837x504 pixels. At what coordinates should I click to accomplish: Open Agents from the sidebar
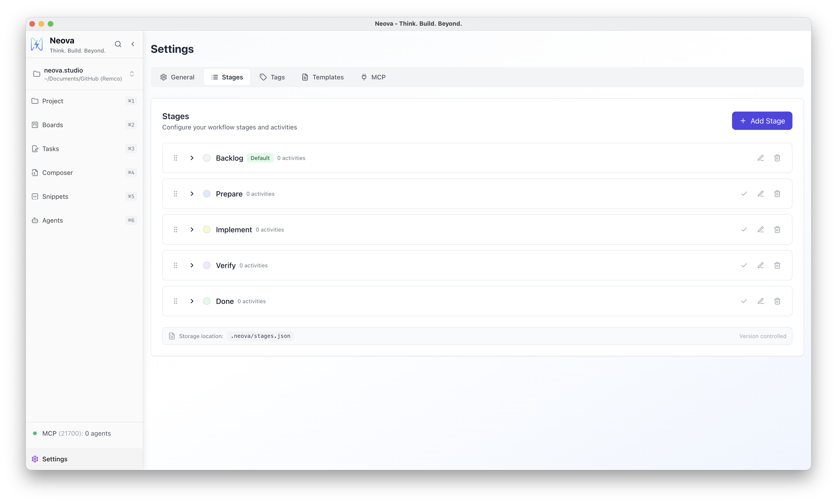coord(52,220)
